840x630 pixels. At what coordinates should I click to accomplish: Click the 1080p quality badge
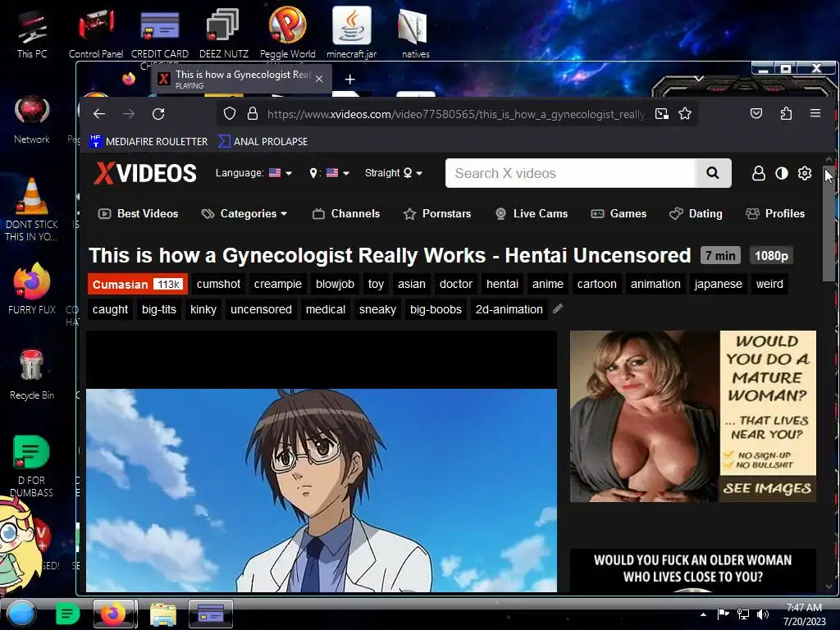pos(771,256)
